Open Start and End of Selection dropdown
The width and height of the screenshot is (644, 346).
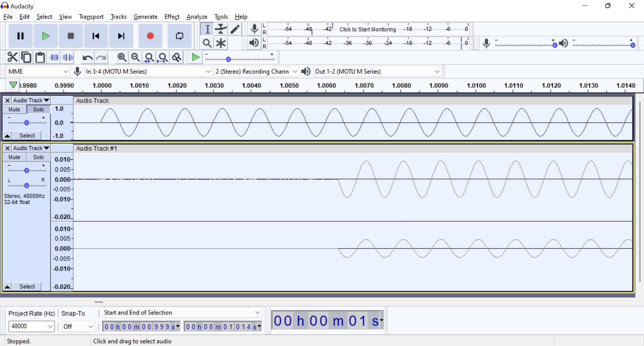point(182,312)
